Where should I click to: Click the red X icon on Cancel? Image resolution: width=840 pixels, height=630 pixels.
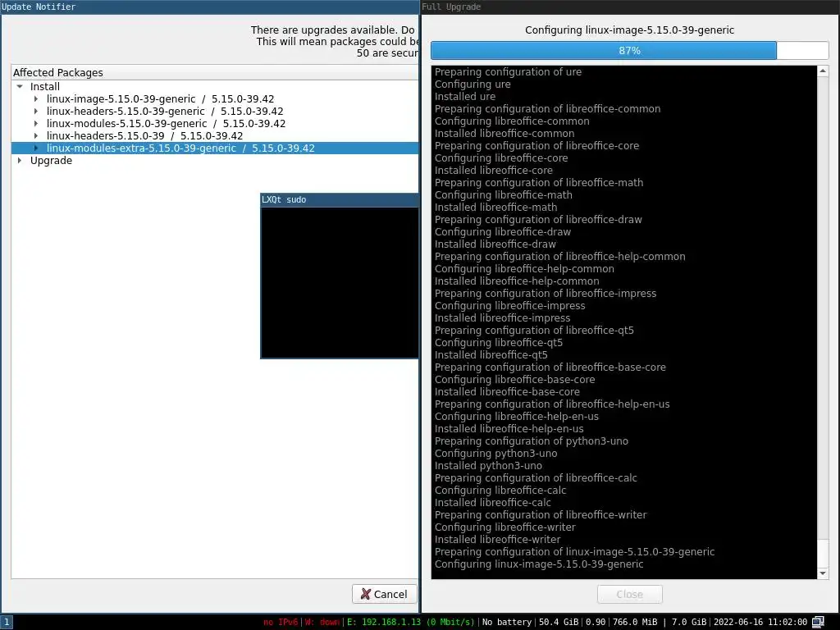click(x=365, y=594)
